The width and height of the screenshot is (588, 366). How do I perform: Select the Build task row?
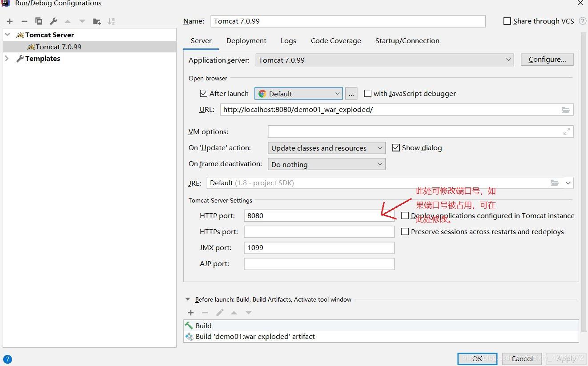(x=381, y=326)
